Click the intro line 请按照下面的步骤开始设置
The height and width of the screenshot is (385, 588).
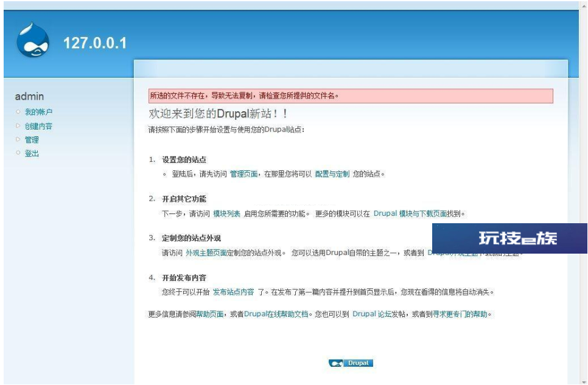[x=226, y=130]
